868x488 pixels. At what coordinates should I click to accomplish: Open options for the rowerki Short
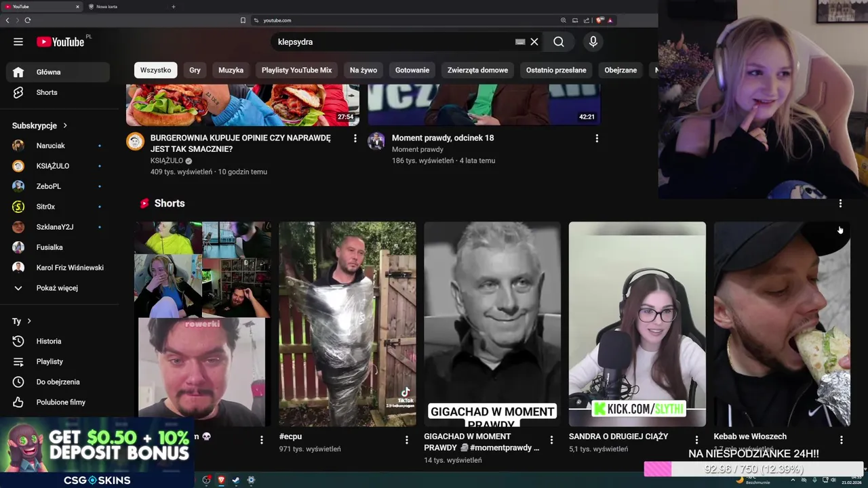pos(262,440)
